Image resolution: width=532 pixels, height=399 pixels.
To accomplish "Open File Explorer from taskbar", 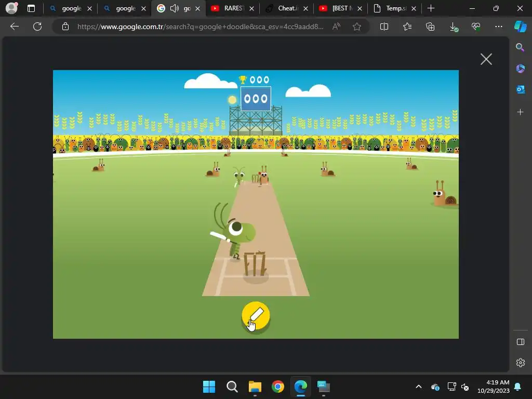I will (x=255, y=387).
